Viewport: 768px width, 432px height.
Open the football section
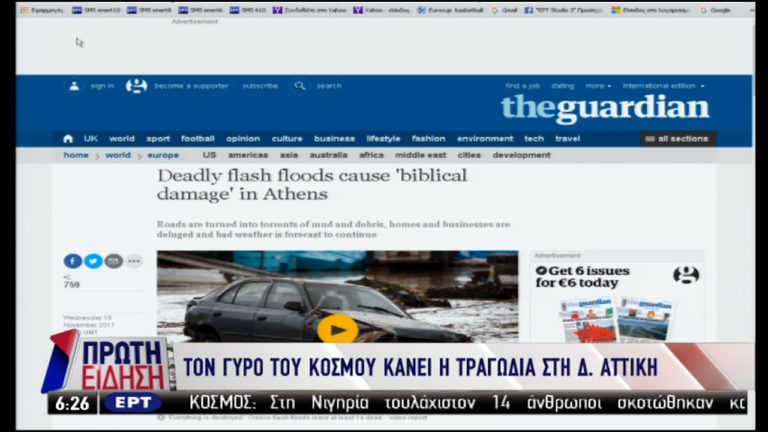pos(197,139)
